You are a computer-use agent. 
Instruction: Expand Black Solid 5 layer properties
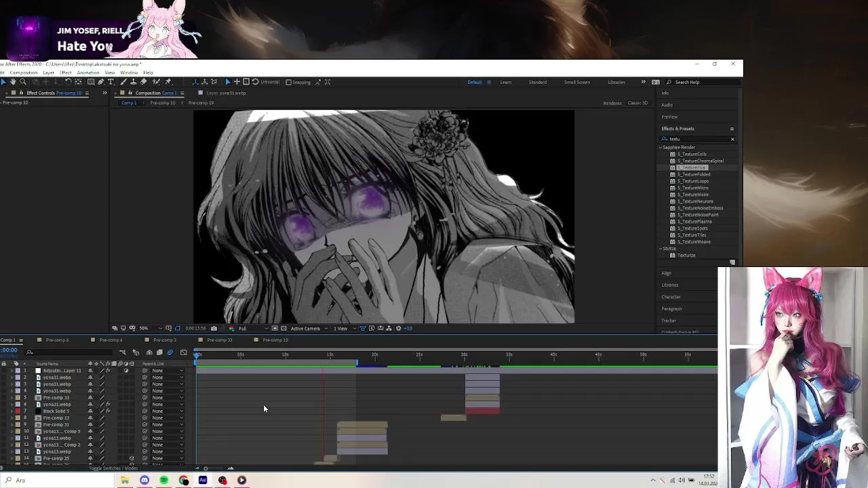click(x=12, y=411)
